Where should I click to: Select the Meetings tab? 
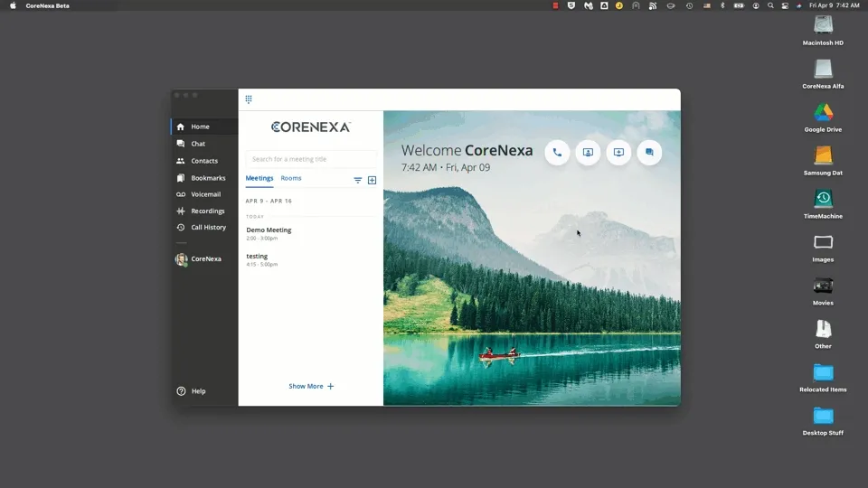click(x=259, y=179)
